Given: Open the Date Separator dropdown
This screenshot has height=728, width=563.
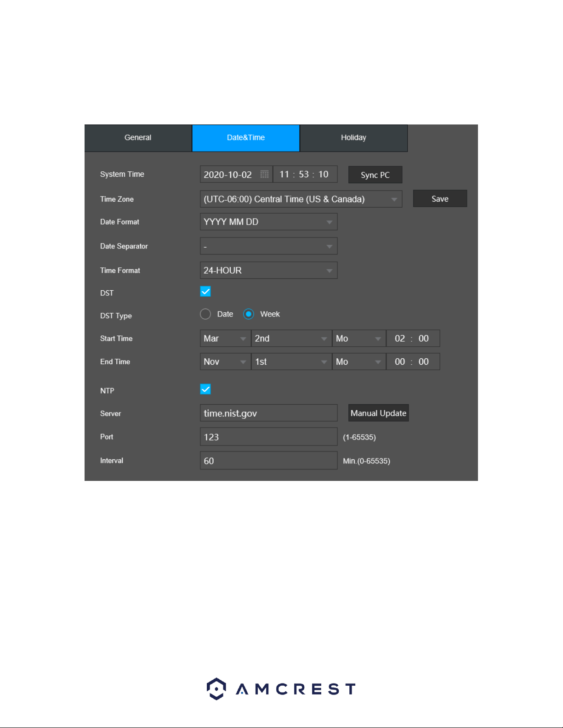Looking at the screenshot, I should coord(269,246).
